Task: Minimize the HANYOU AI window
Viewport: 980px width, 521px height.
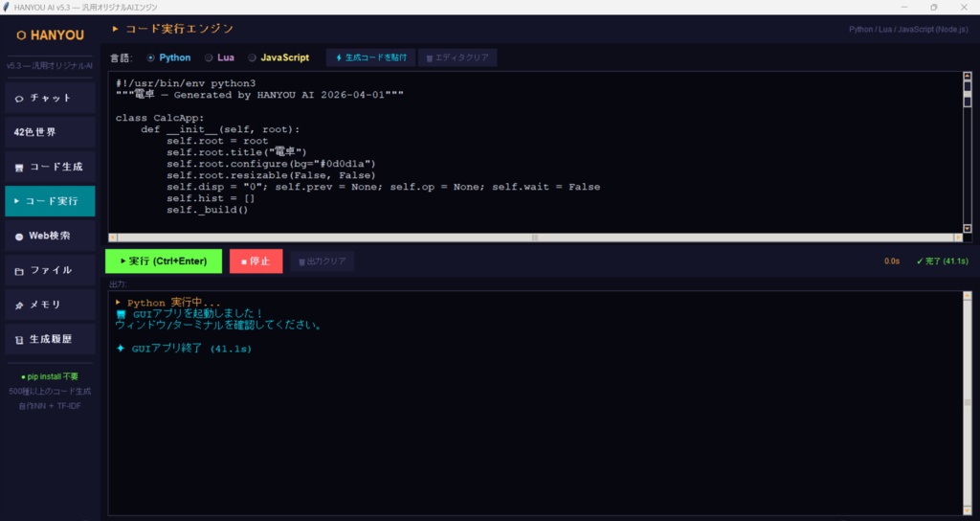Action: [904, 8]
